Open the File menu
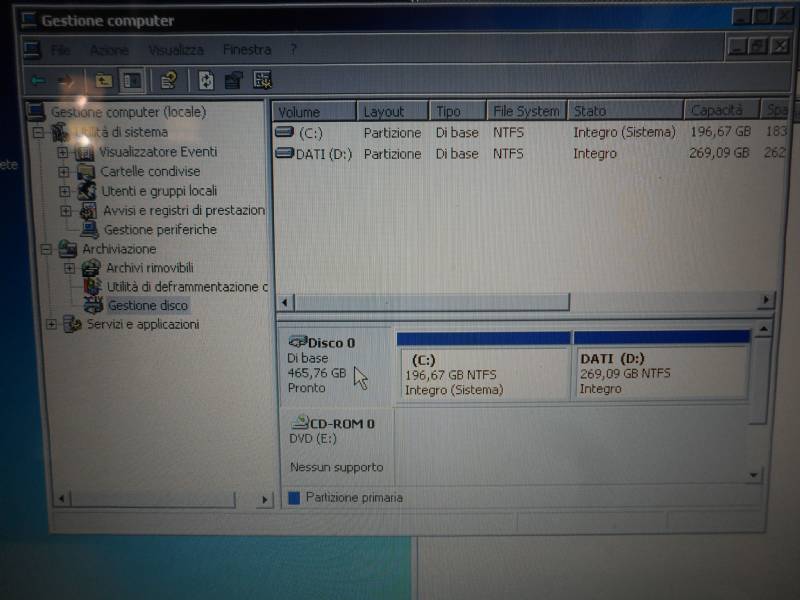 [61, 49]
